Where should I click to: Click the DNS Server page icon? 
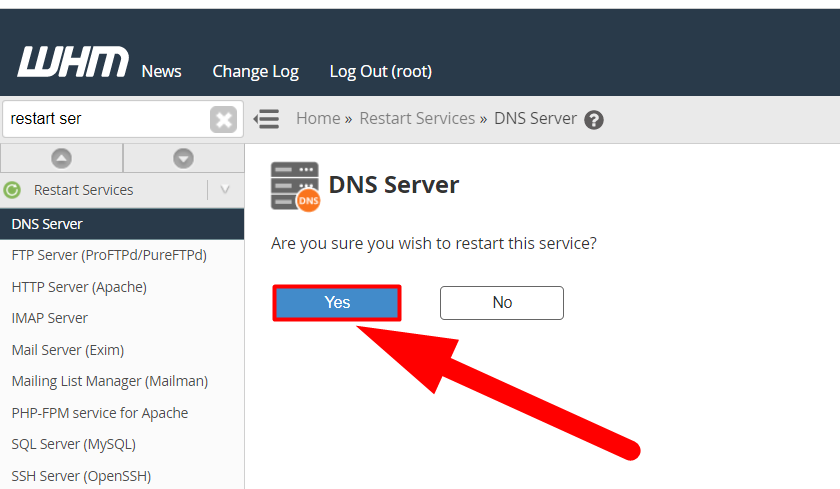click(x=295, y=187)
